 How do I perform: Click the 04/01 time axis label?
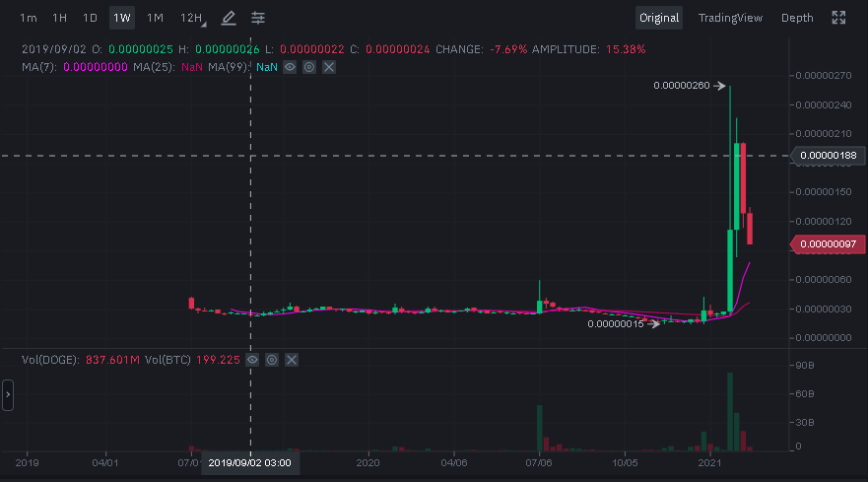click(104, 462)
